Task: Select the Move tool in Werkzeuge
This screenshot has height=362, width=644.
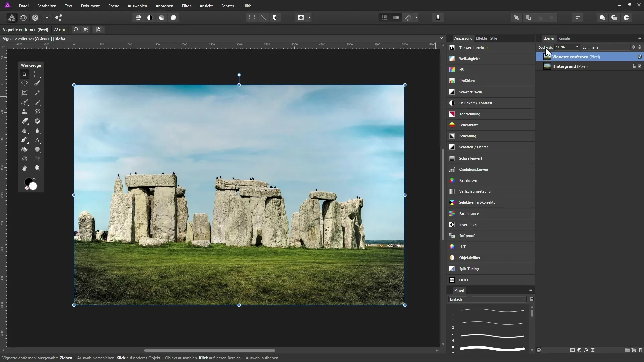Action: coord(24,74)
